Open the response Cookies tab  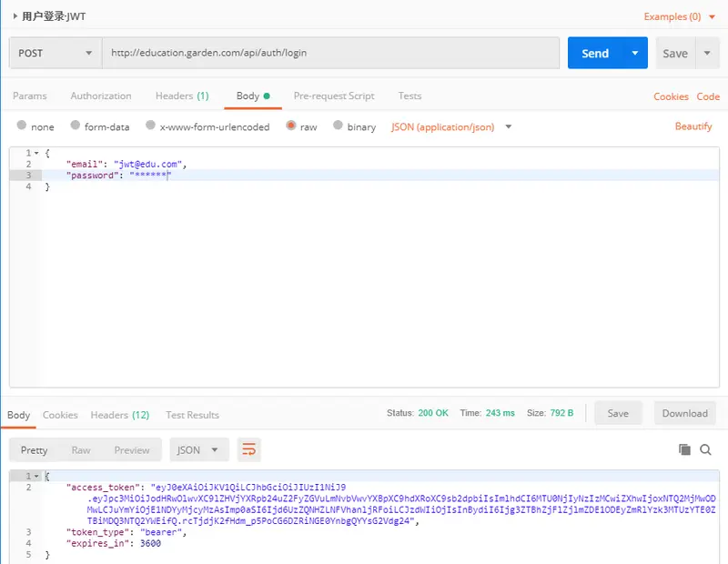click(60, 415)
